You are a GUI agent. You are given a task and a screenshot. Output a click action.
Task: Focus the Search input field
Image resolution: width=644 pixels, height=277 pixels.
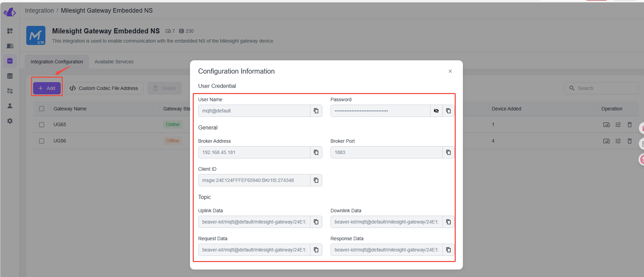coord(601,88)
